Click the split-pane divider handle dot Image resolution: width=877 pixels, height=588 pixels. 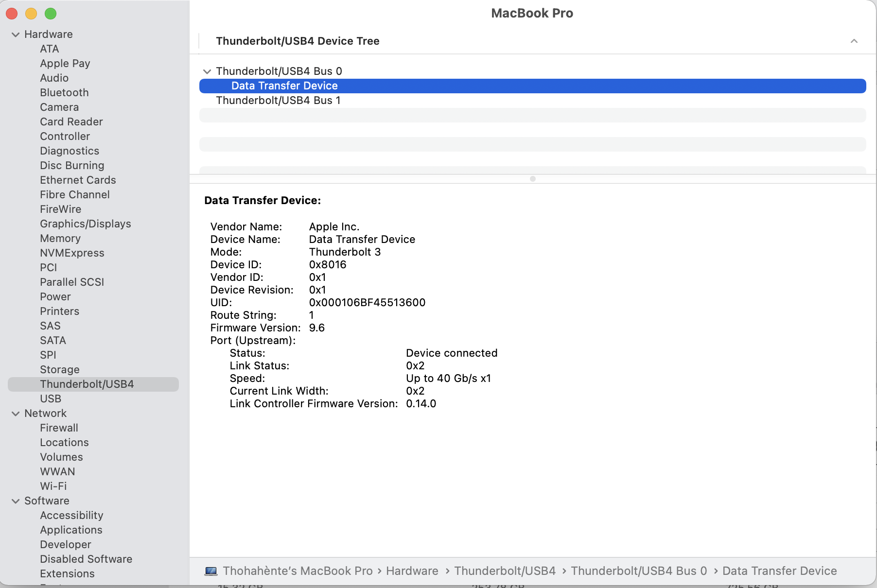click(x=533, y=179)
